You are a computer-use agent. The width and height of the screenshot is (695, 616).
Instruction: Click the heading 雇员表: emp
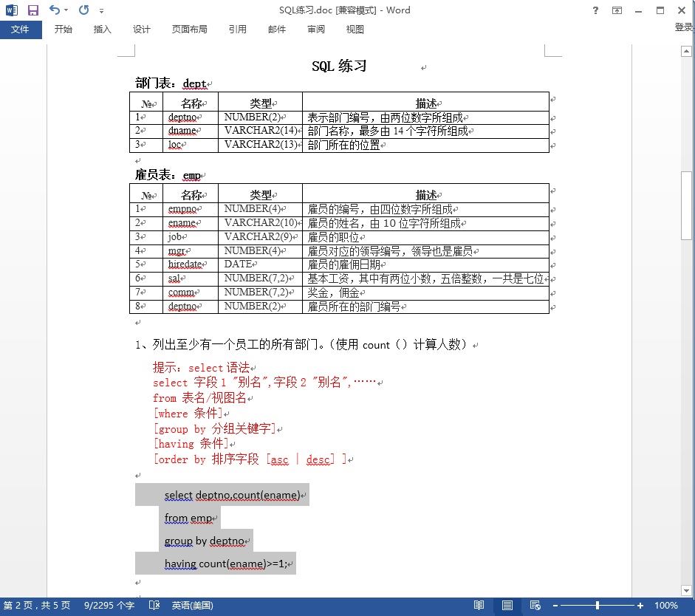[x=168, y=175]
